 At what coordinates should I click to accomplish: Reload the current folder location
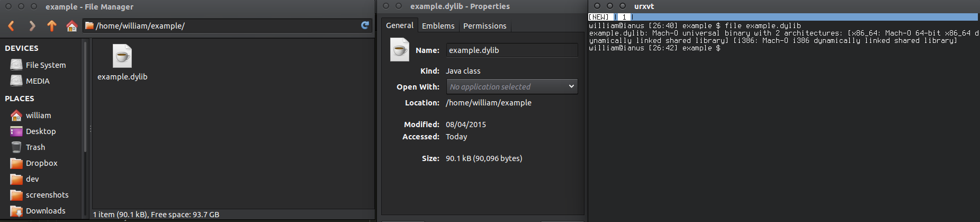coord(365,25)
